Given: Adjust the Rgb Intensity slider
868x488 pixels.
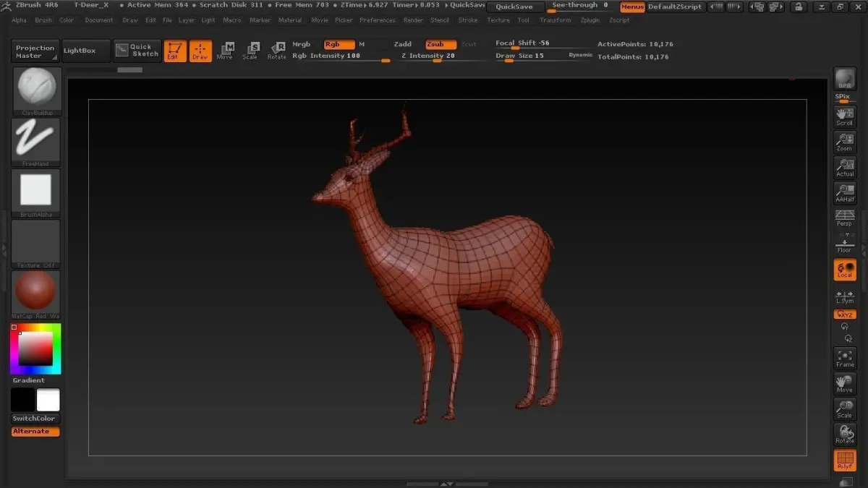Looking at the screenshot, I should pyautogui.click(x=341, y=57).
